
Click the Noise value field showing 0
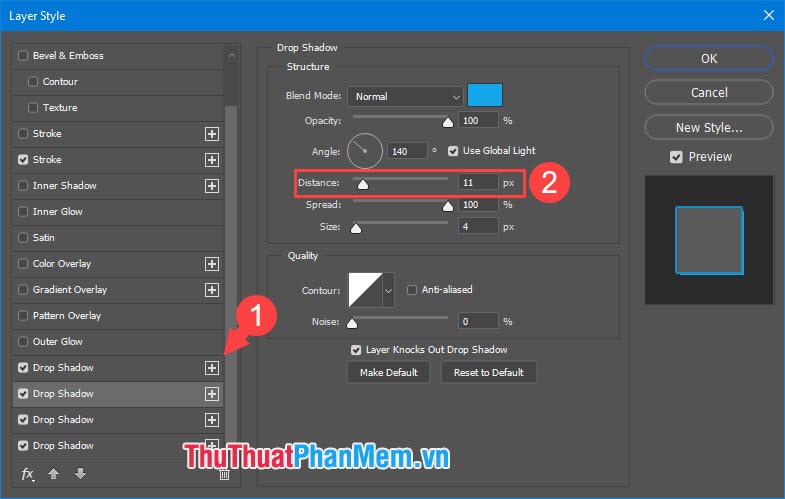click(x=478, y=321)
